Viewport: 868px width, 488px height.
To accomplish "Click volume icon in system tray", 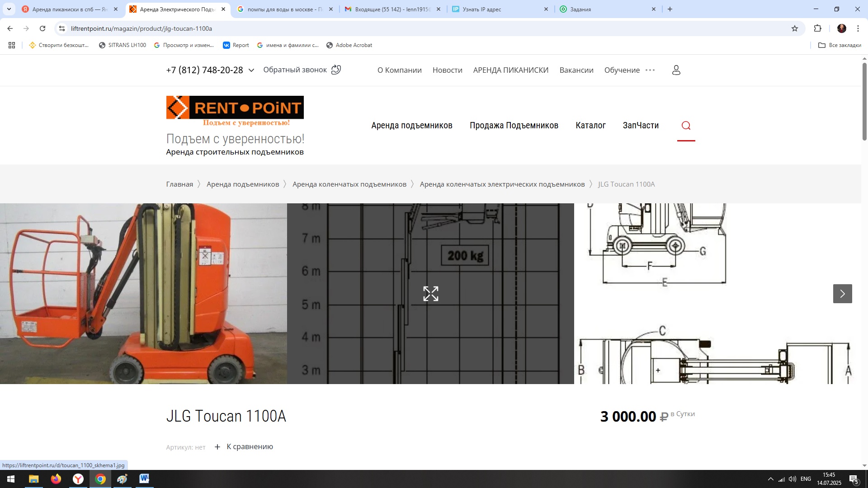I will click(792, 479).
